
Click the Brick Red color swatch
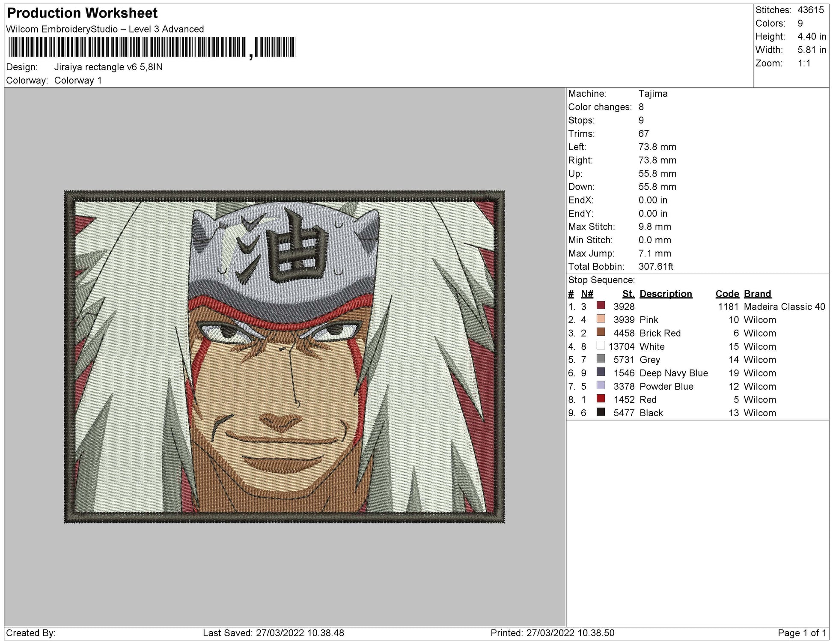click(x=601, y=332)
